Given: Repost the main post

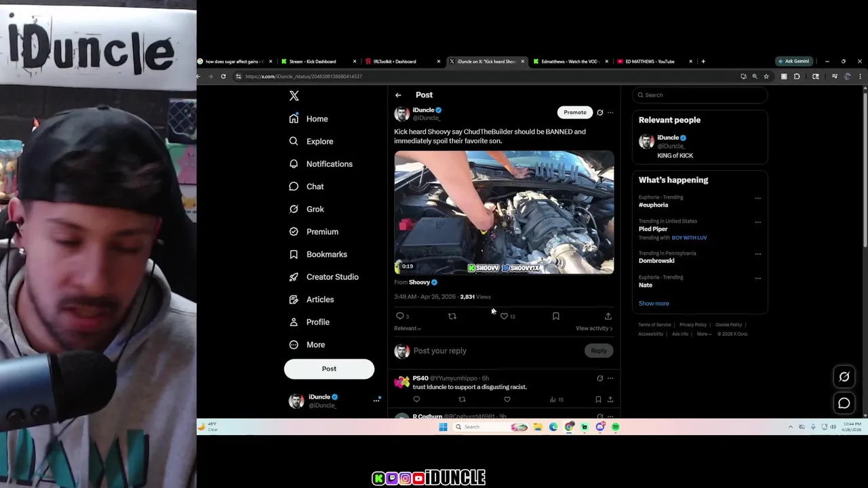Looking at the screenshot, I should click(452, 317).
